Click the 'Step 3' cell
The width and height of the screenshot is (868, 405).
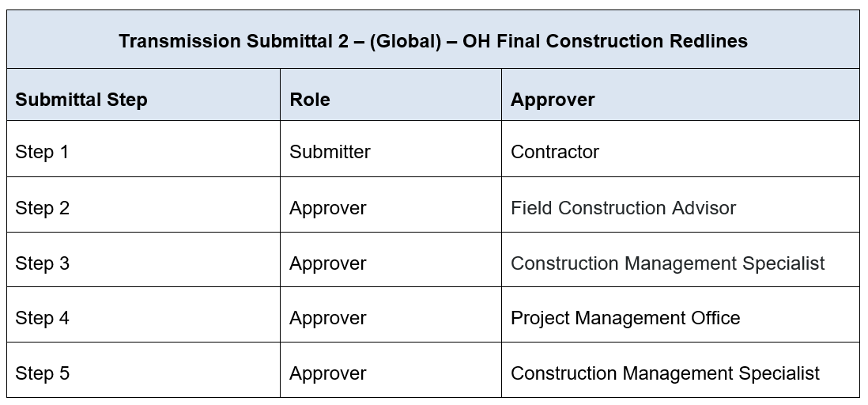(42, 263)
